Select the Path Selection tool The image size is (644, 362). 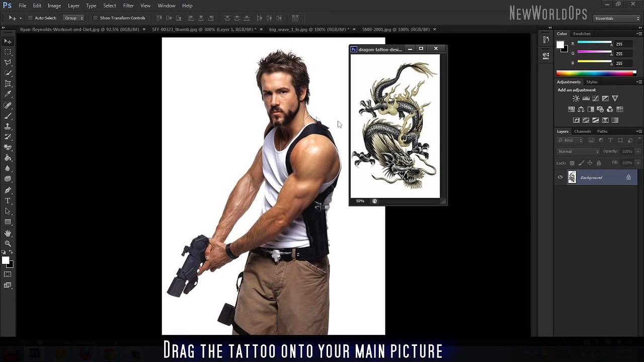tap(8, 211)
